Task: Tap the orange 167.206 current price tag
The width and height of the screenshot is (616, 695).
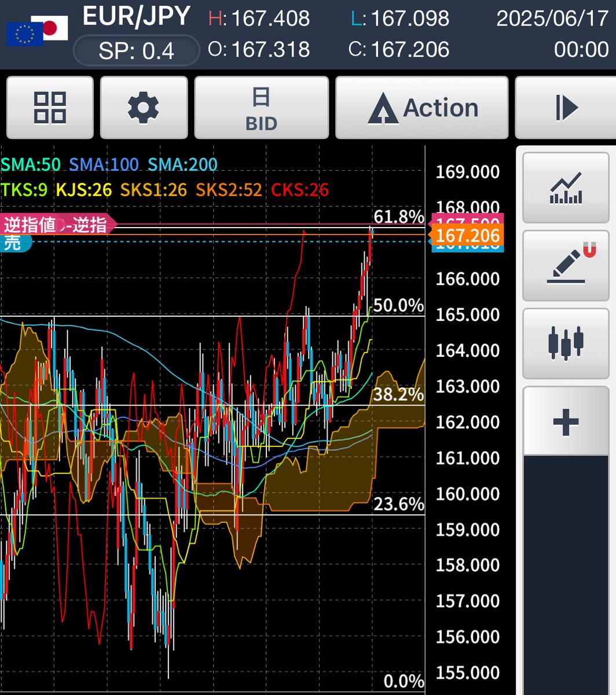Action: click(468, 235)
